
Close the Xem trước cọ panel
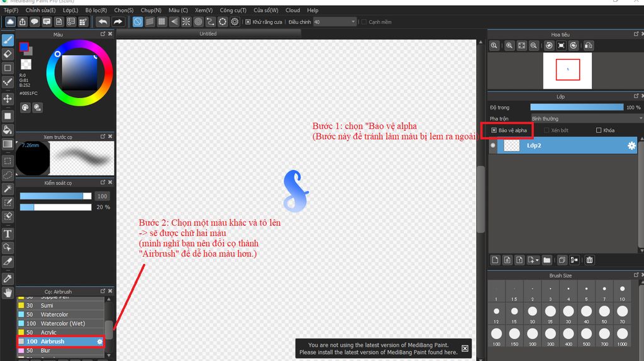(110, 136)
